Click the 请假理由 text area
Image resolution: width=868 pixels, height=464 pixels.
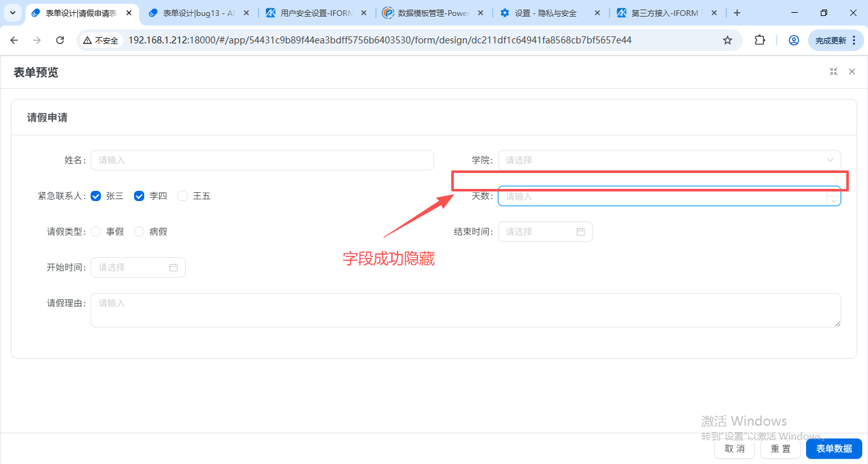466,310
